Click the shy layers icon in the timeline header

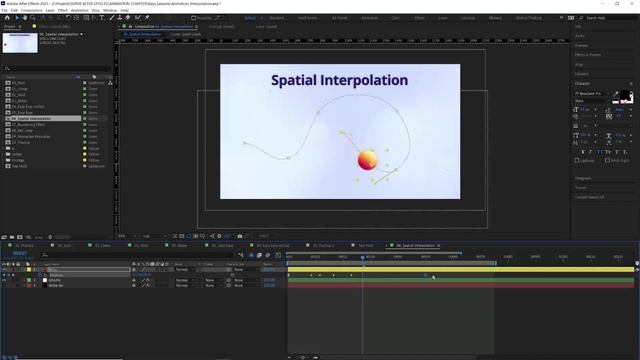(x=251, y=255)
